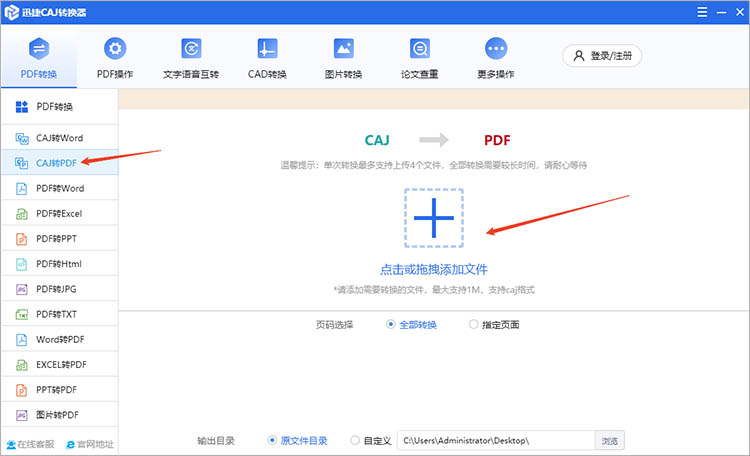Select the PDF转TXT text label
The image size is (750, 456).
point(56,314)
